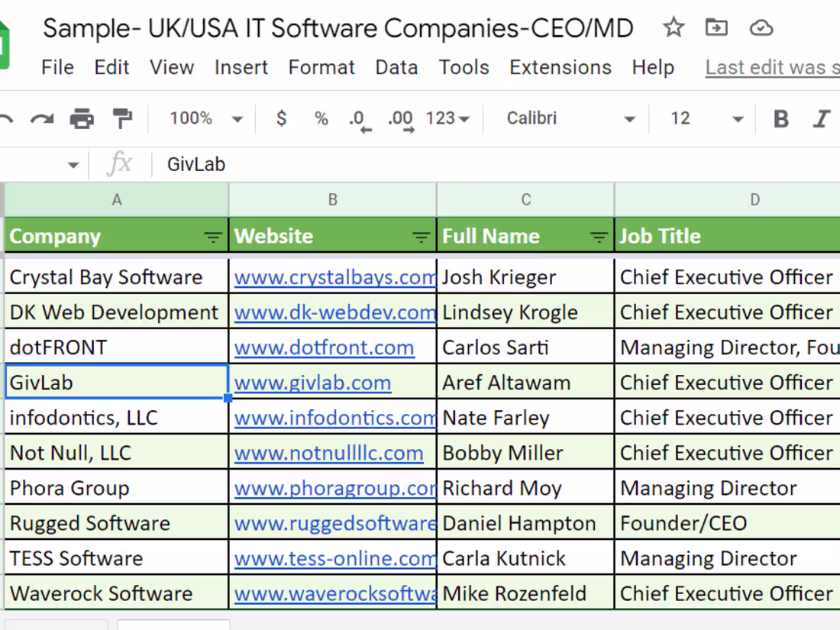Format selection as currency
The image size is (840, 630).
click(x=281, y=118)
